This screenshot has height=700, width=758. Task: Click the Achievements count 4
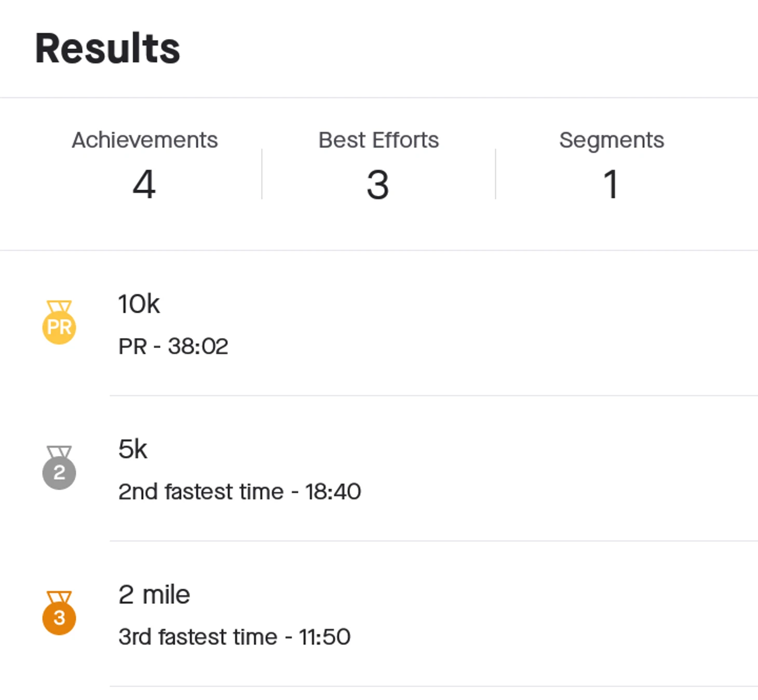144,184
